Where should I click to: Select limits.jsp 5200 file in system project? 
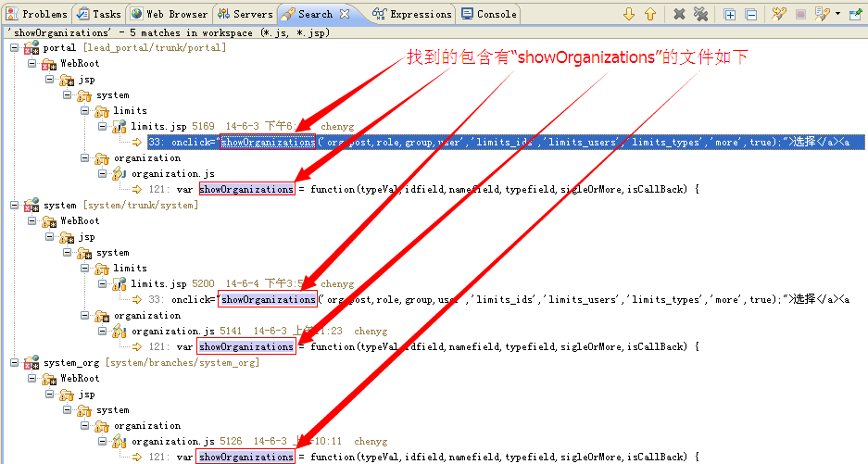click(172, 284)
